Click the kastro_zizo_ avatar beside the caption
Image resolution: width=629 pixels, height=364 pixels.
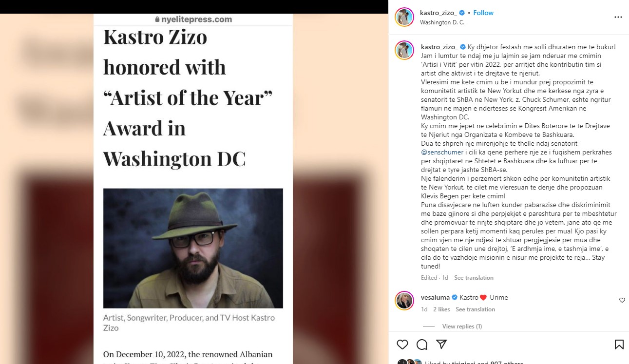point(404,50)
